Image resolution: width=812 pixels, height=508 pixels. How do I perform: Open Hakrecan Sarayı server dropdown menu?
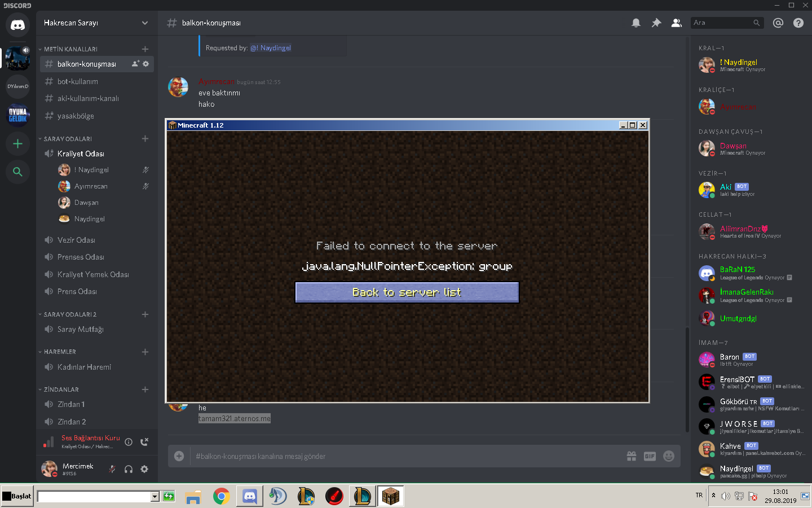(145, 23)
